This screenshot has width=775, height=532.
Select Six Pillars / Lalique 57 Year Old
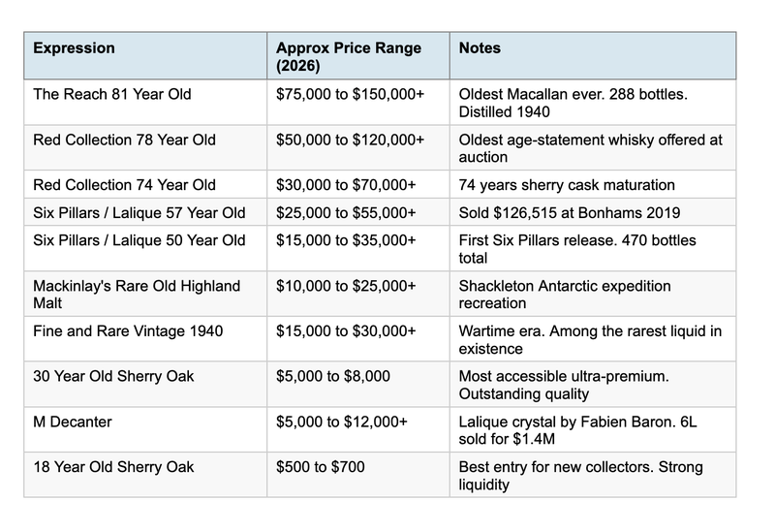139,212
